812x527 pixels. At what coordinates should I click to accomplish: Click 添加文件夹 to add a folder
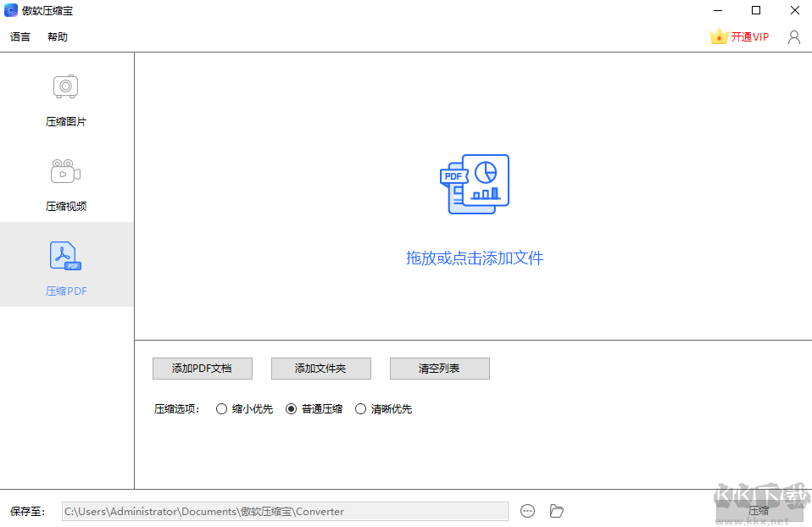(x=320, y=369)
